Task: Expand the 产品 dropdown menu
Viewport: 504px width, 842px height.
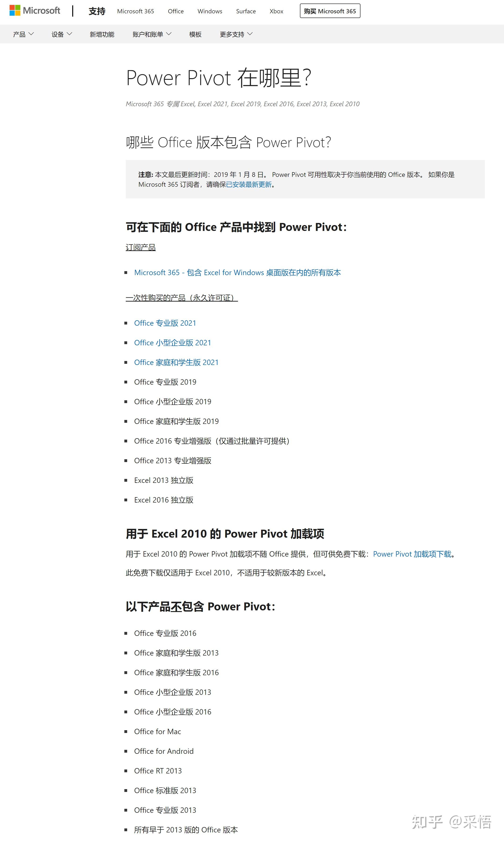Action: pyautogui.click(x=23, y=34)
